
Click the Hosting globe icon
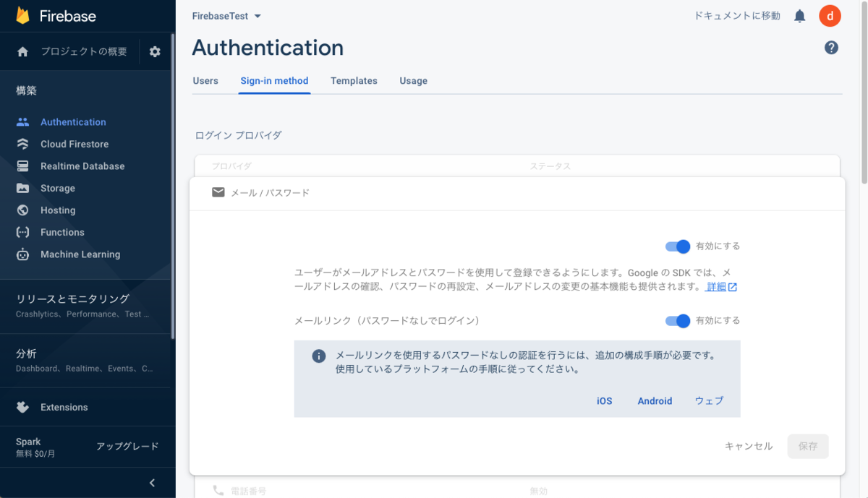23,210
